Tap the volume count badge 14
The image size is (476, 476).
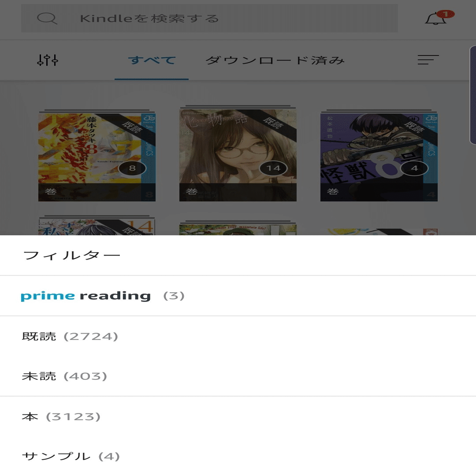point(273,168)
